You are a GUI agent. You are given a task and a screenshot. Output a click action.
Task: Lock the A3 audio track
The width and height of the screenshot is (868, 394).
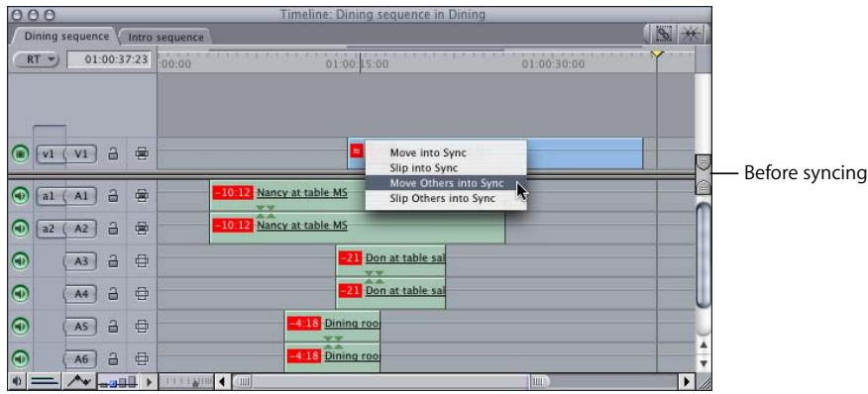tap(113, 260)
